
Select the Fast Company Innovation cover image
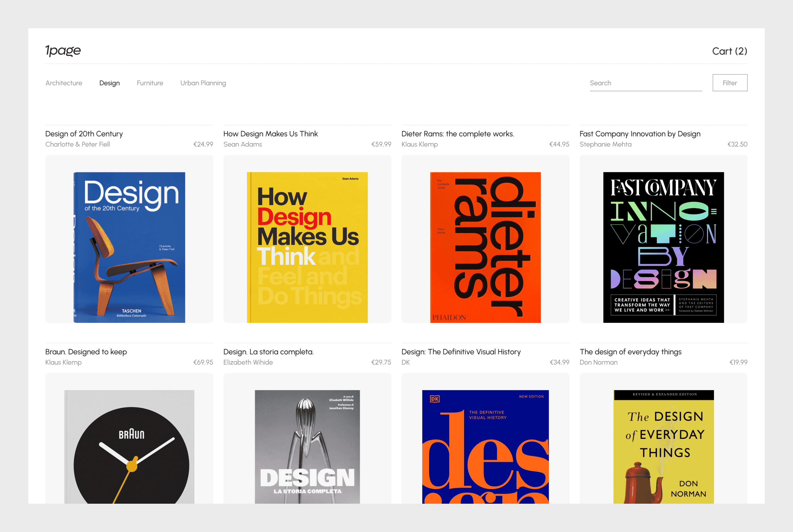(x=663, y=247)
